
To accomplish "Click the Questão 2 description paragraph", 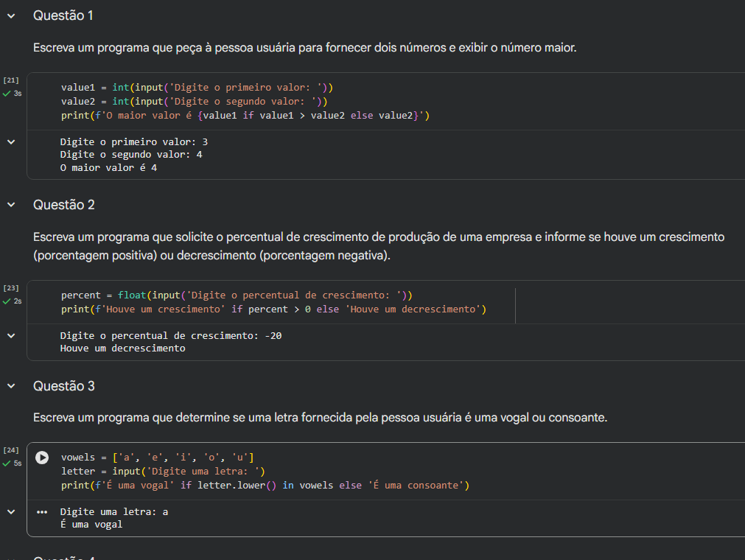I will click(379, 246).
